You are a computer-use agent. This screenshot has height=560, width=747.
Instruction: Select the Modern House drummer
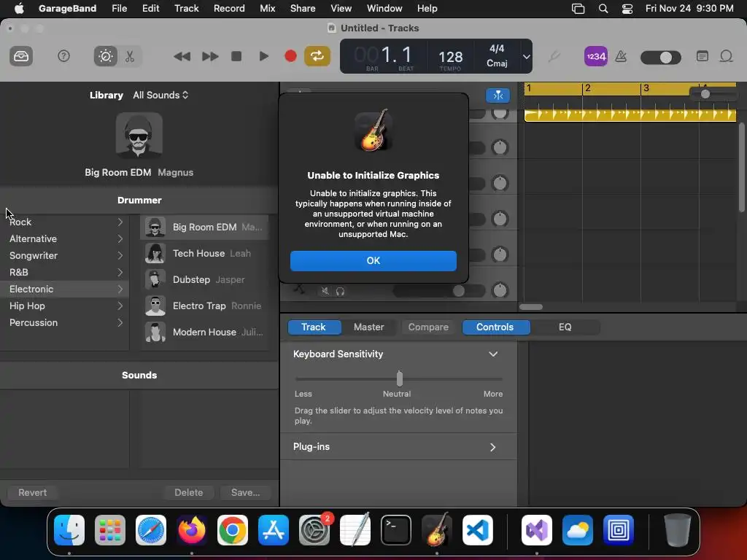(x=204, y=332)
